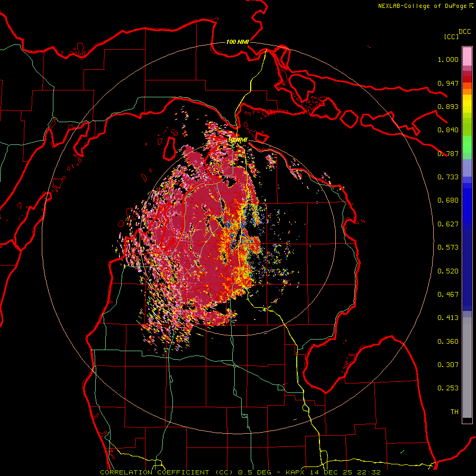The height and width of the screenshot is (476, 476).
Task: Click the 50 NMI range ring label
Action: (238, 140)
